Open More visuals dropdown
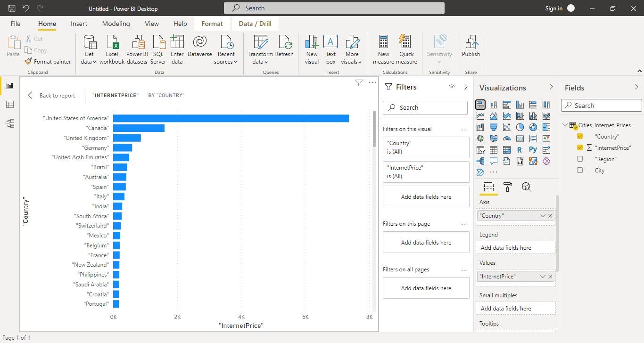 (360, 62)
